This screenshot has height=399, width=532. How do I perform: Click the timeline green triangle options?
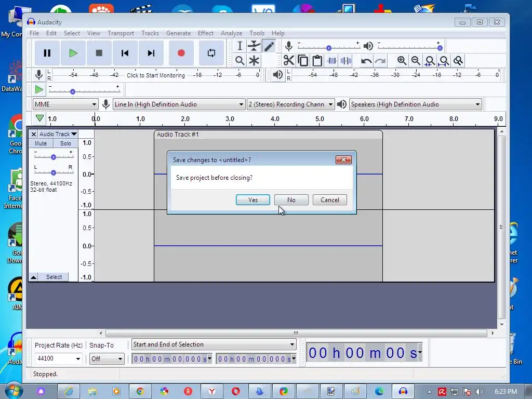click(39, 118)
